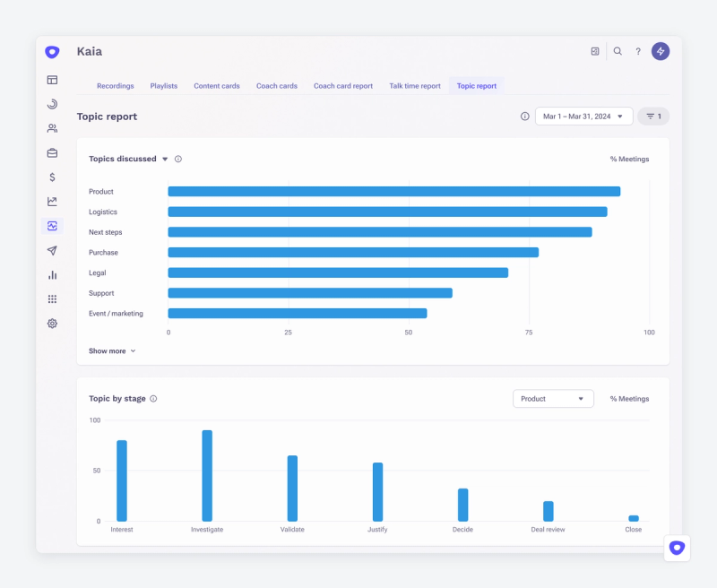Click the search magnifier icon
The image size is (717, 588).
(618, 51)
